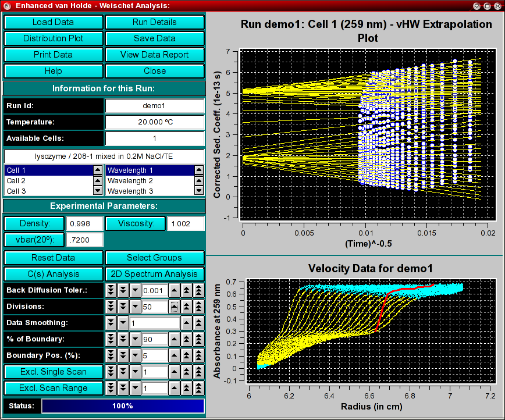Click the Density value input field
This screenshot has width=505, height=420.
coord(84,223)
